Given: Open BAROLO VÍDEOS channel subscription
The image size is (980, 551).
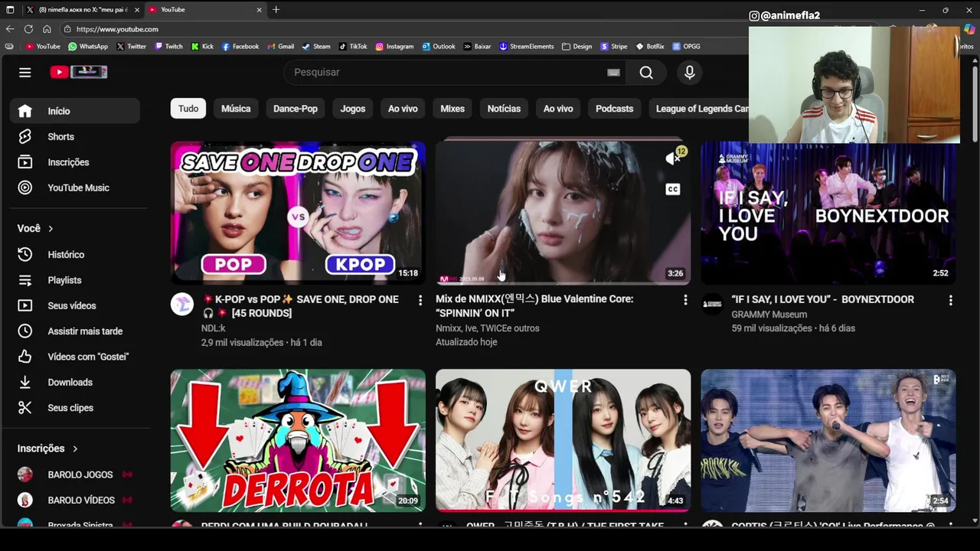Looking at the screenshot, I should [x=75, y=500].
